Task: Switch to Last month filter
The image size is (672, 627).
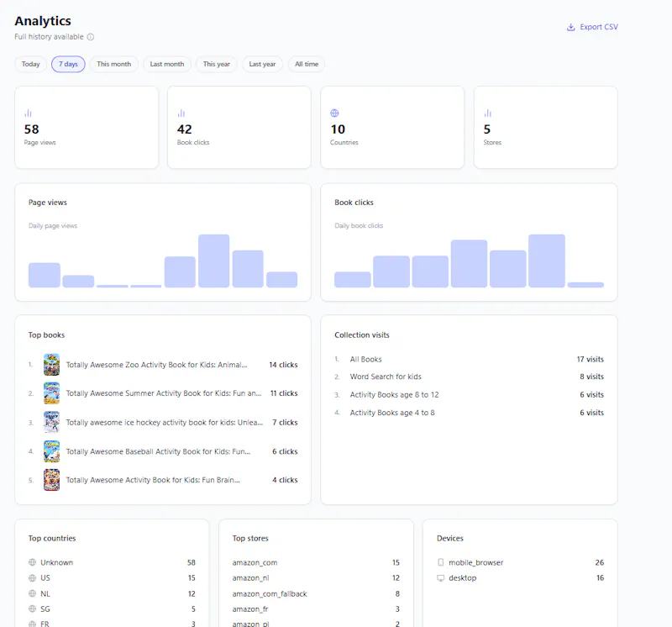Action: tap(167, 65)
